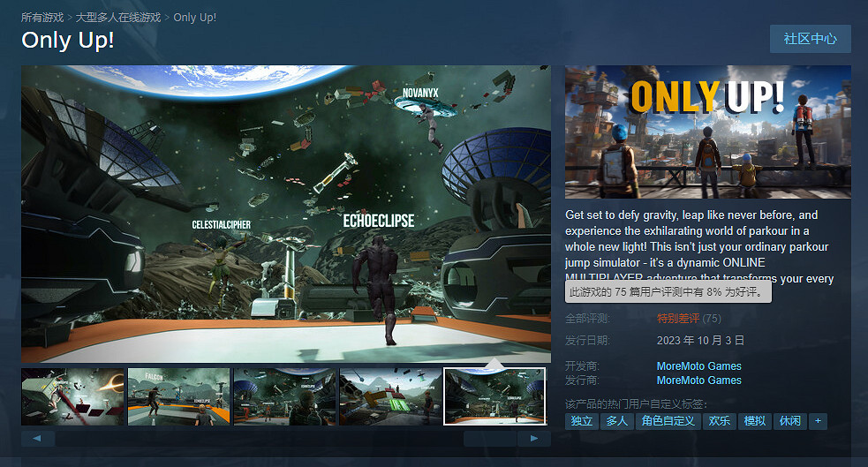Open the 欢乐 tag
This screenshot has width=868, height=467.
(719, 421)
